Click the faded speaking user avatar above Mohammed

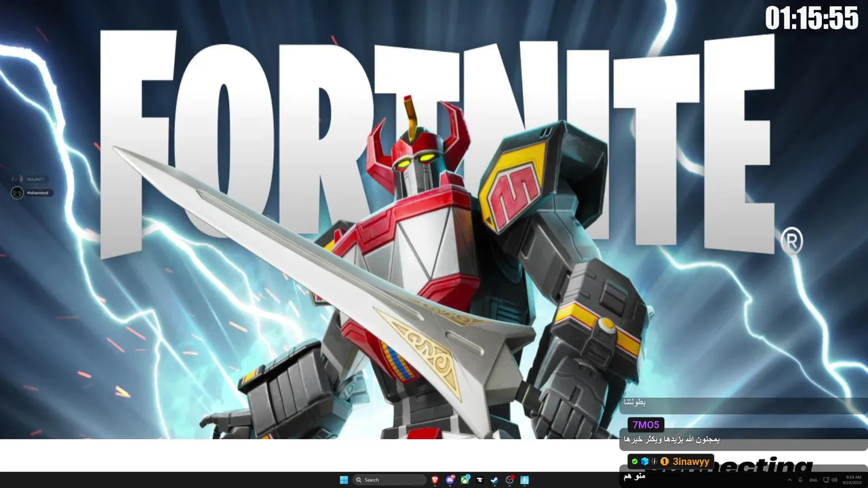point(17,179)
